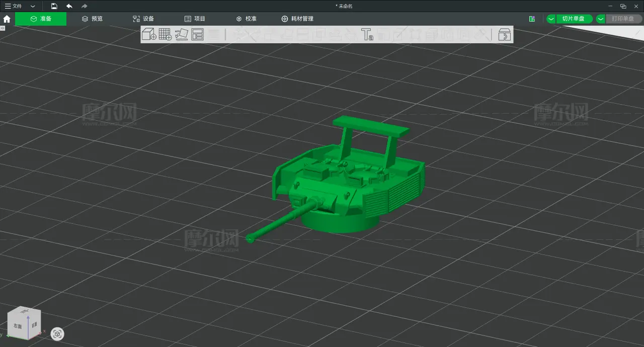
Task: Open the 耗材管理 filament management tab
Action: pyautogui.click(x=297, y=19)
